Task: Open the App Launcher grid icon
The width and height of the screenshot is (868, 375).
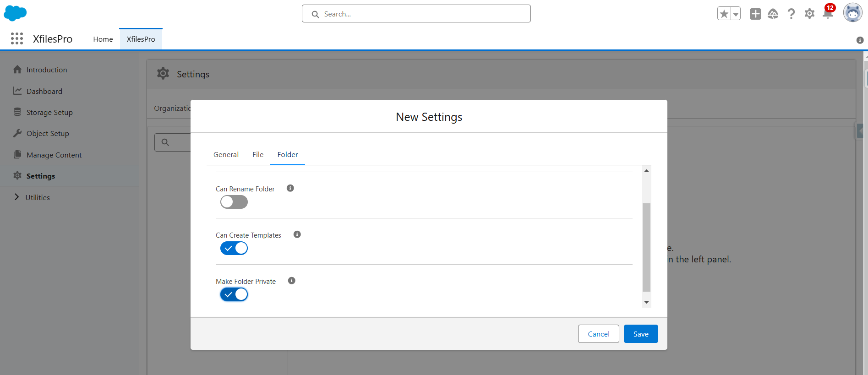Action: click(x=17, y=39)
